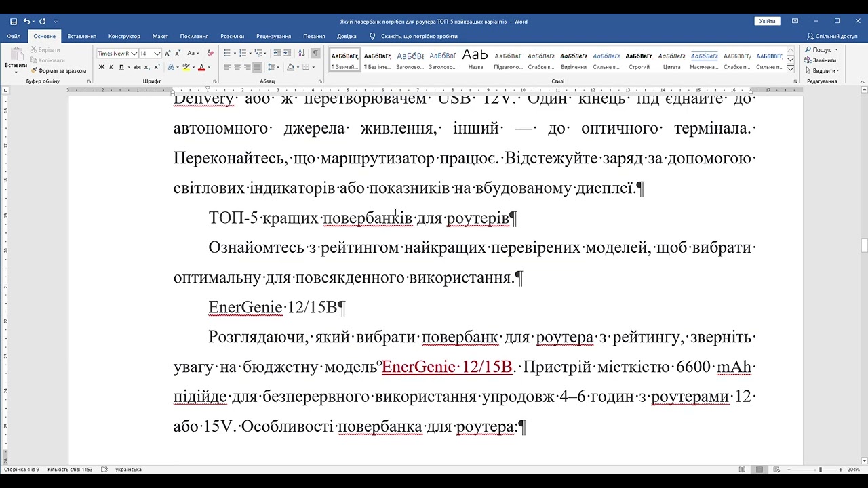Click the vertical scrollbar thumb
Image resolution: width=868 pixels, height=488 pixels.
(x=864, y=245)
